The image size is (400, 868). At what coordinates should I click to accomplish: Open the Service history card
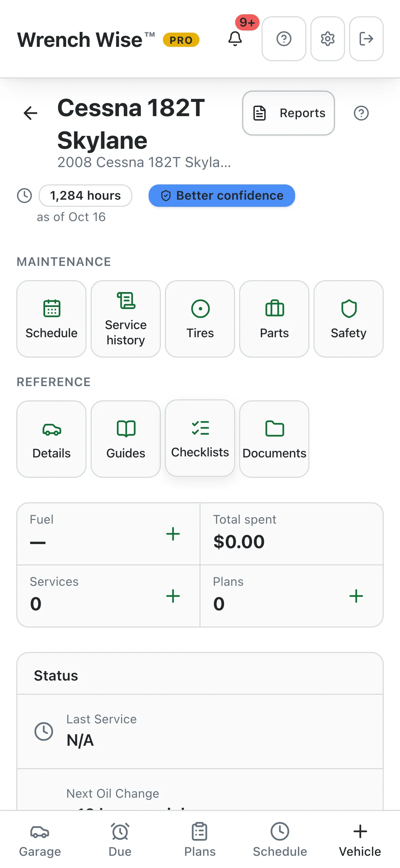coord(126,319)
